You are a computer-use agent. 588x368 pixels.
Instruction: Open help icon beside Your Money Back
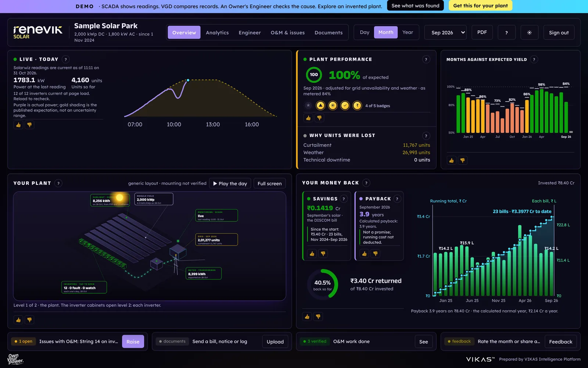click(x=366, y=183)
